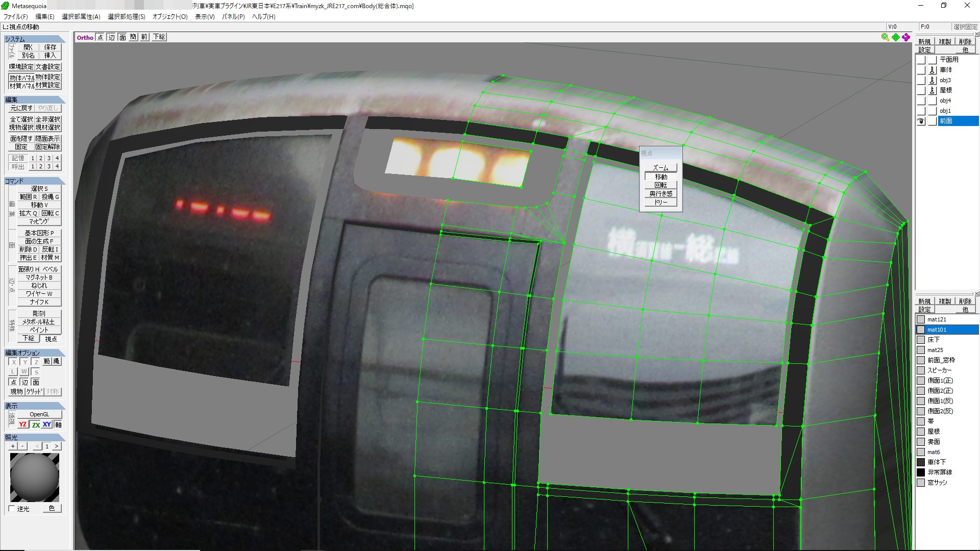The width and height of the screenshot is (980, 551).
Task: Open the オブジェクト(O) menu
Action: click(x=170, y=17)
